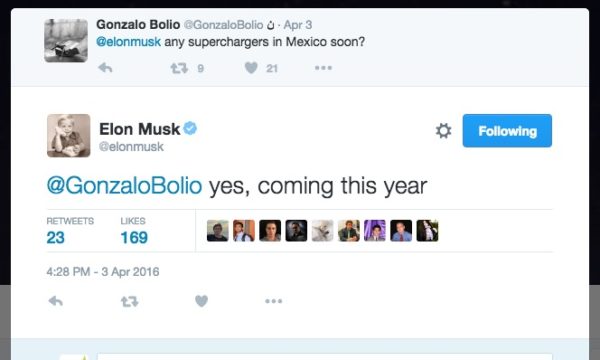The height and width of the screenshot is (360, 600).
Task: Open more options on Gonzalo's tweet
Action: tap(323, 68)
